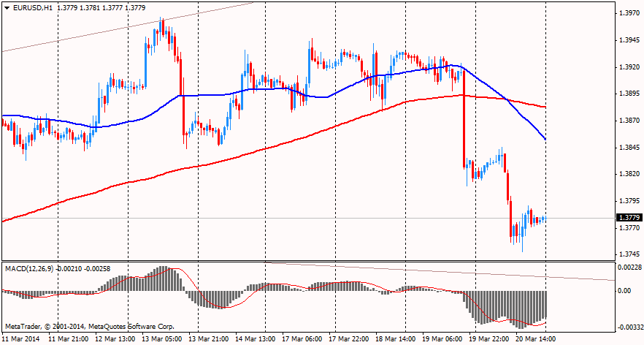The width and height of the screenshot is (644, 345).
Task: Select the MACD(12,26,9) indicator label
Action: point(28,269)
